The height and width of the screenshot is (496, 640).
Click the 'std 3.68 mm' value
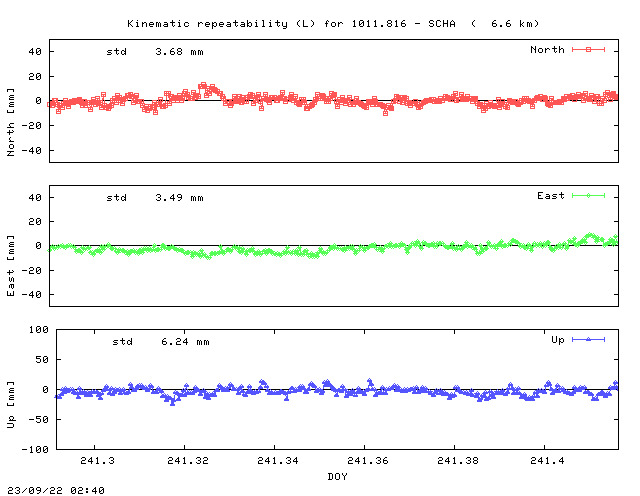click(155, 52)
